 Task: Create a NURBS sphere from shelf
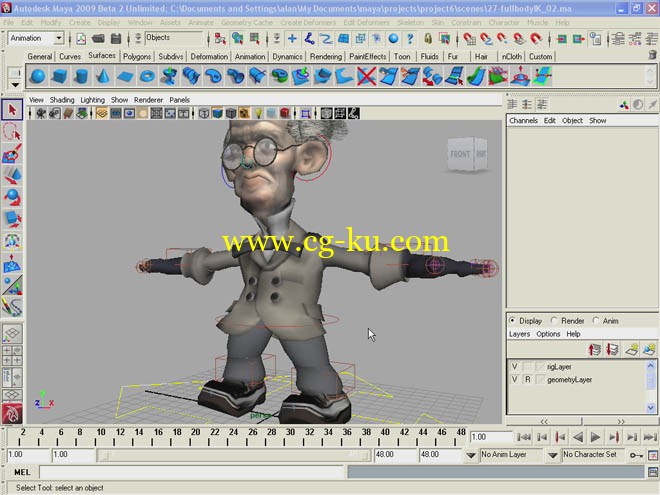pyautogui.click(x=38, y=77)
